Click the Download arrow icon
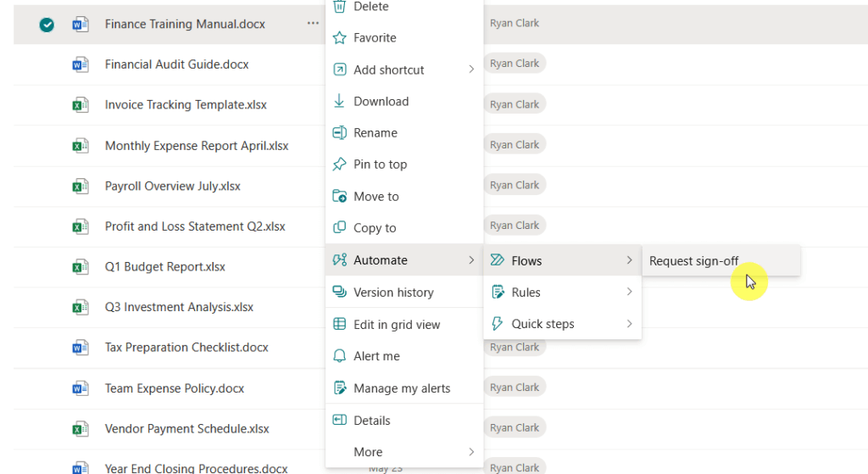 pos(339,101)
